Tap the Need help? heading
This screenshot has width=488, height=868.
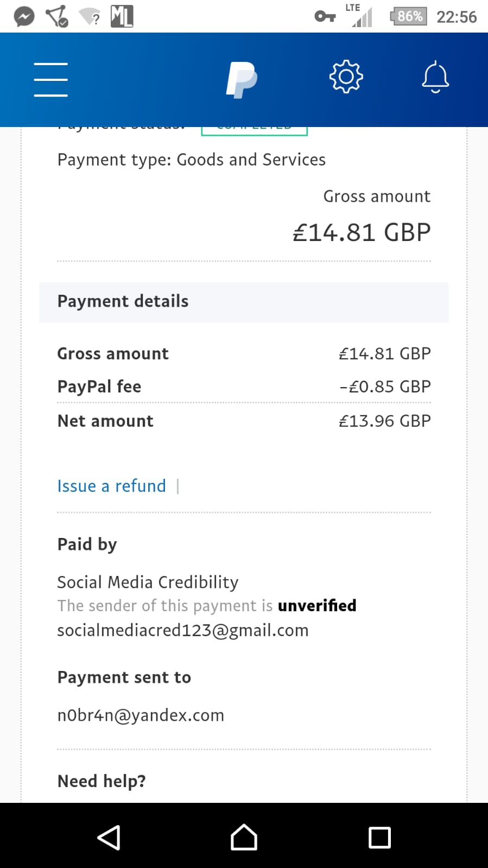coord(102,781)
